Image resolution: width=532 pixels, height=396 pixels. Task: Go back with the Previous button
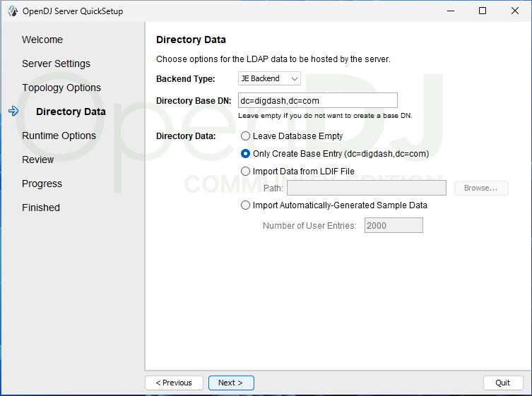click(174, 383)
